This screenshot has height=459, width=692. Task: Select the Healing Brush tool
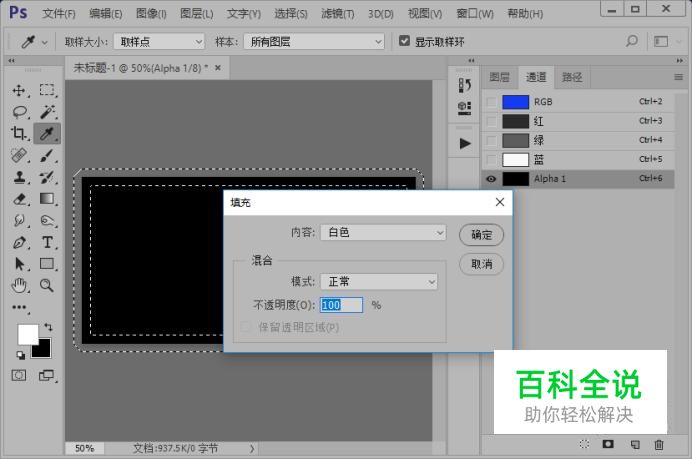pyautogui.click(x=19, y=155)
